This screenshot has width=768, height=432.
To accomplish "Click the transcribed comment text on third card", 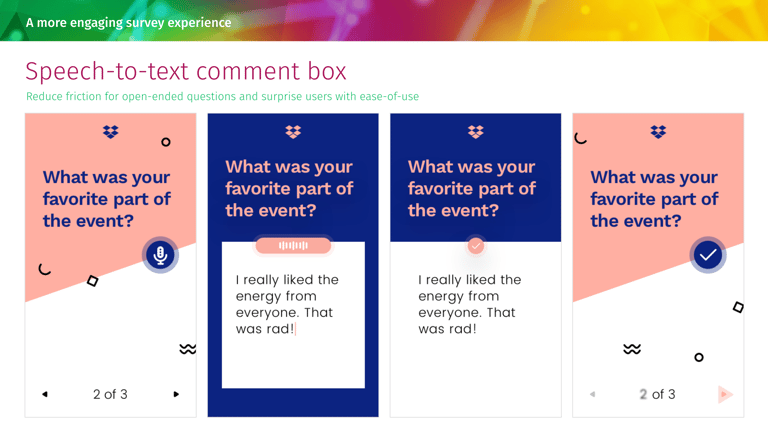I will coord(470,304).
